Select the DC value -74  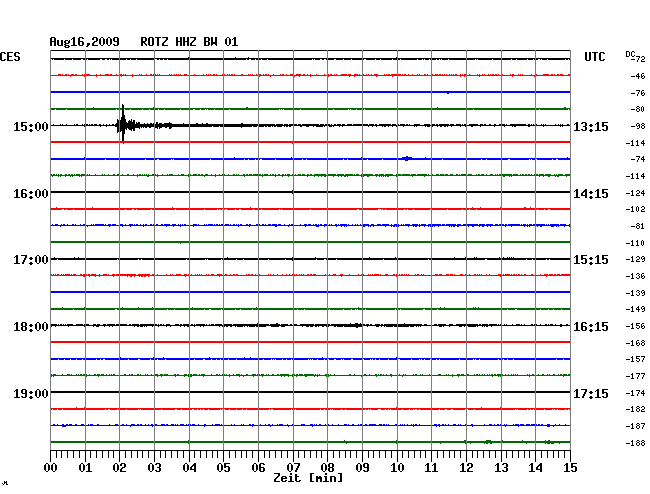tap(638, 159)
